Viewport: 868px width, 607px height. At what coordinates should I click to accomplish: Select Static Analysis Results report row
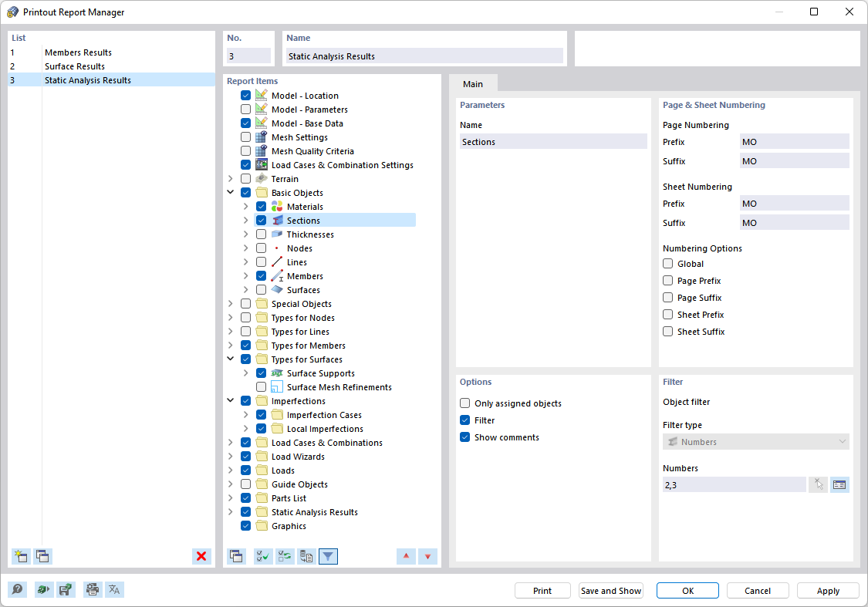(111, 79)
